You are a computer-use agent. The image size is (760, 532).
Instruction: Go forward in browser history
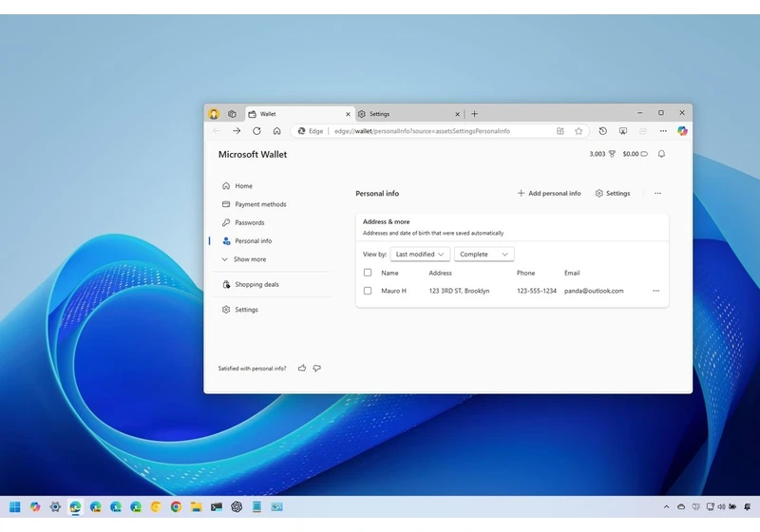pyautogui.click(x=237, y=131)
